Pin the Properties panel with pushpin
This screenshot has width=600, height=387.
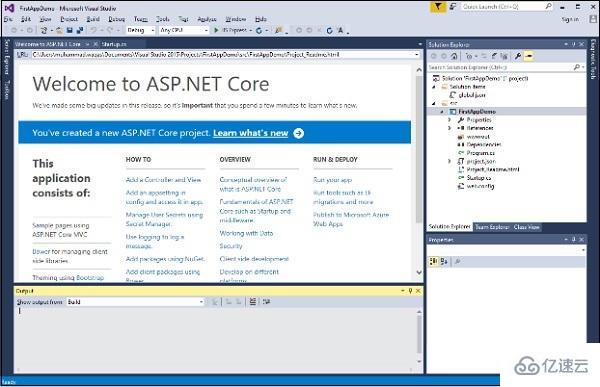tap(574, 240)
